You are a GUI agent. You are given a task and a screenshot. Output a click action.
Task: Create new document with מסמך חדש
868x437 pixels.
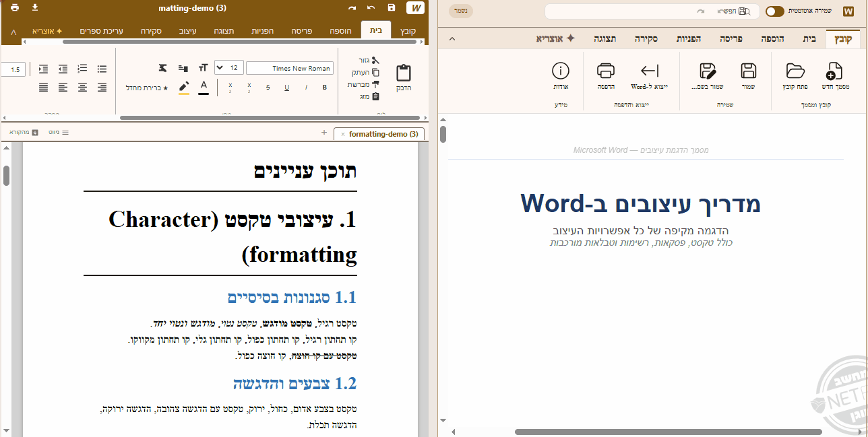click(x=834, y=77)
